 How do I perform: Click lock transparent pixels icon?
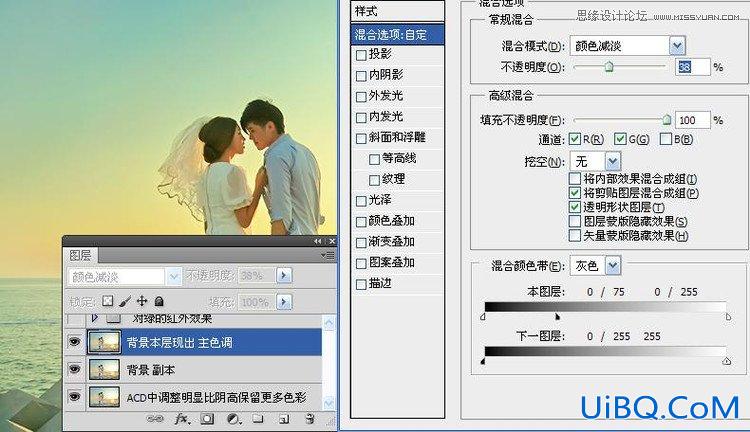click(x=108, y=300)
